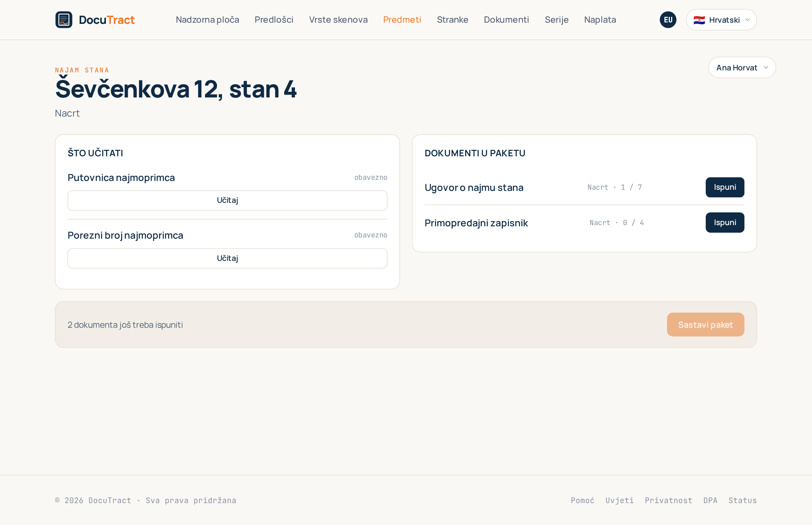Viewport: 812px width, 525px height.
Task: Click the Croatian flag icon
Action: [x=699, y=20]
